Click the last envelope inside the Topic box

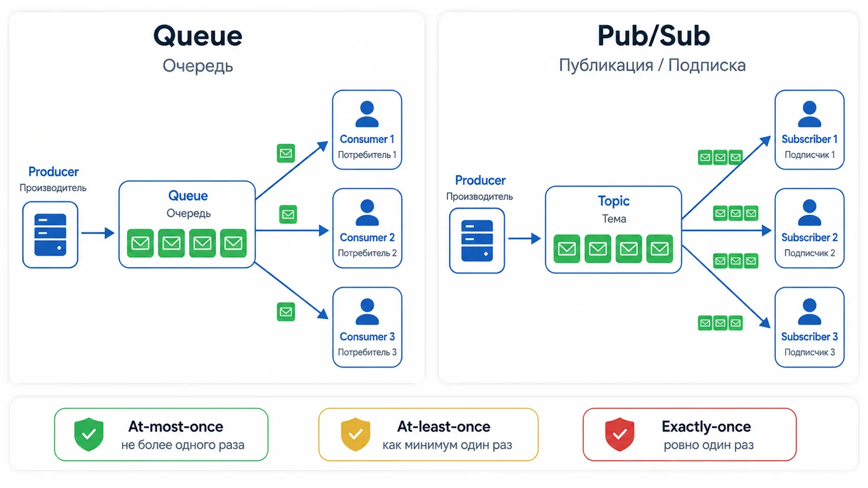tap(660, 248)
